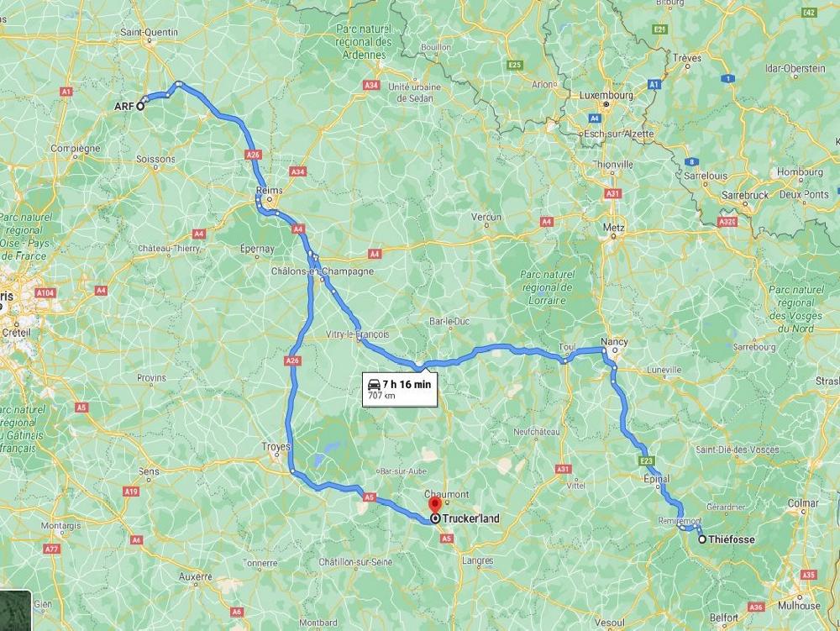Click the Metz city label

click(613, 227)
